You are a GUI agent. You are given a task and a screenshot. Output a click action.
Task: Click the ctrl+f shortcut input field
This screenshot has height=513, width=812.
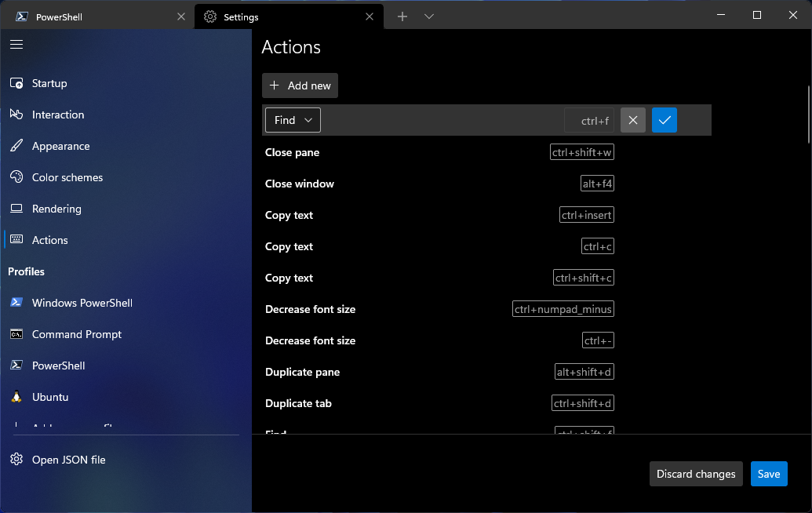(x=590, y=120)
